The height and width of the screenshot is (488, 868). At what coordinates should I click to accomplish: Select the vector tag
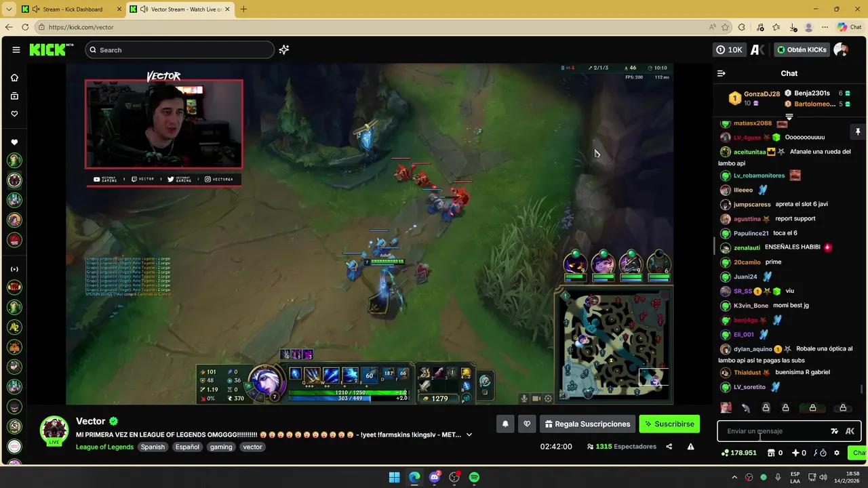coord(252,447)
